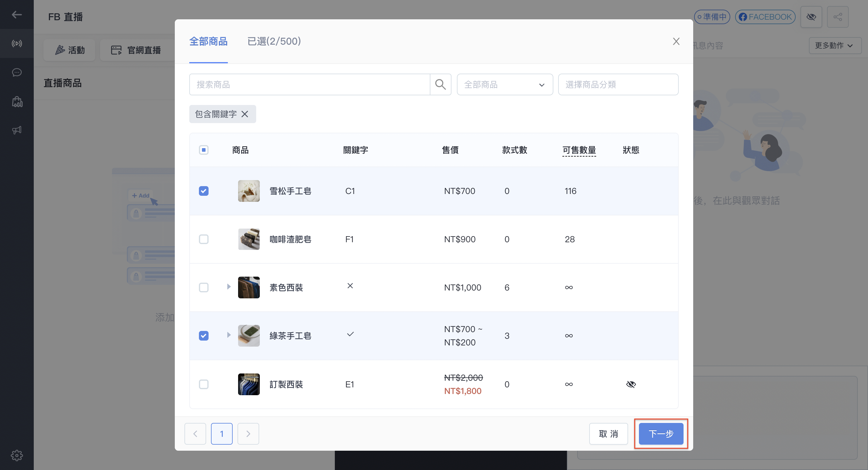Click the 取消 button

pyautogui.click(x=608, y=433)
